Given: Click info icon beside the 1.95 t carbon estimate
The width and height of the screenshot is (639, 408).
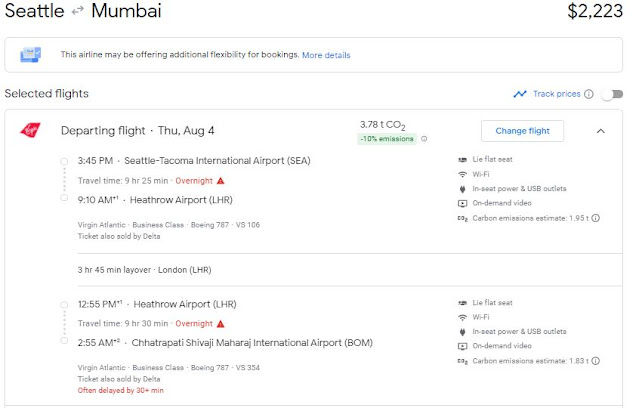Looking at the screenshot, I should (596, 217).
